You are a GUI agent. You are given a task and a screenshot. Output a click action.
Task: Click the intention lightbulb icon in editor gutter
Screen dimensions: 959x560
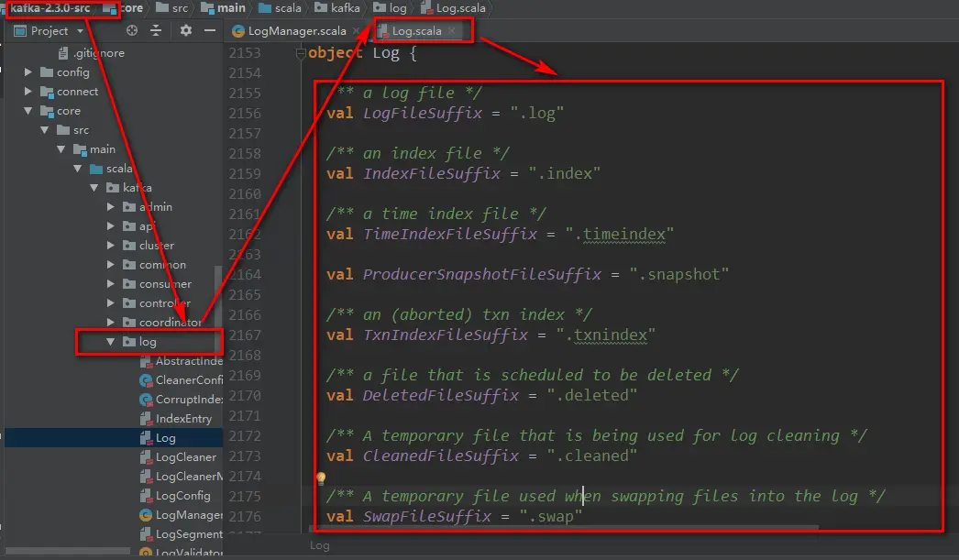coord(321,478)
